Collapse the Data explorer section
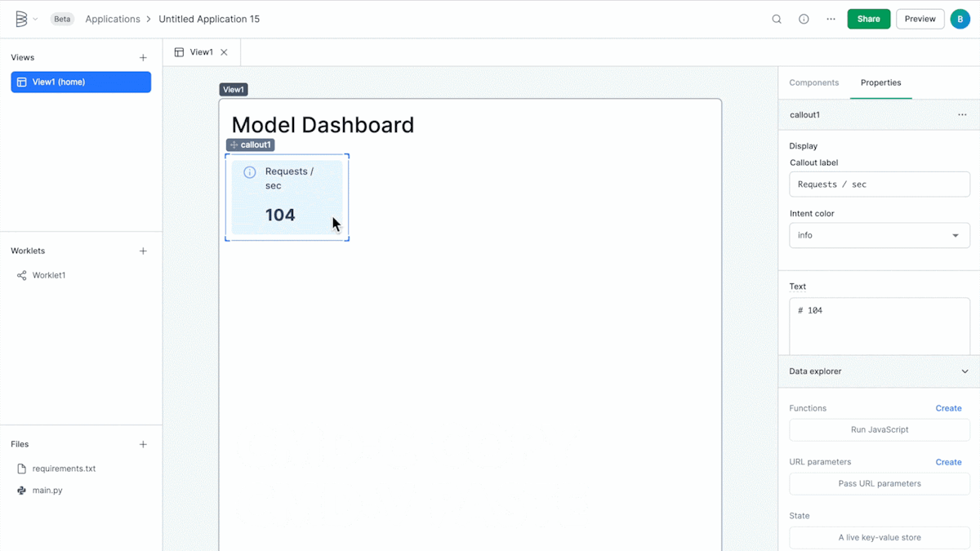This screenshot has width=980, height=551. (964, 371)
